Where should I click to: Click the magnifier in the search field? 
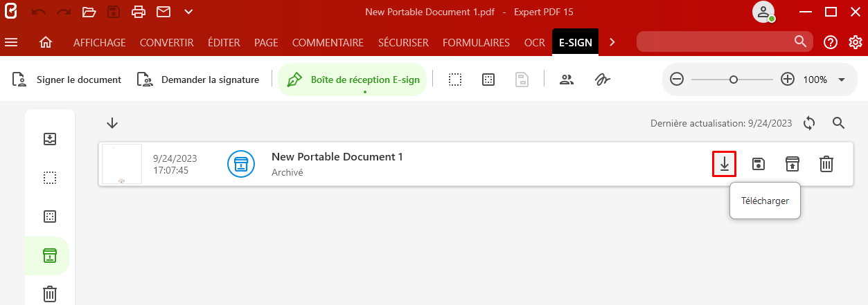(800, 42)
